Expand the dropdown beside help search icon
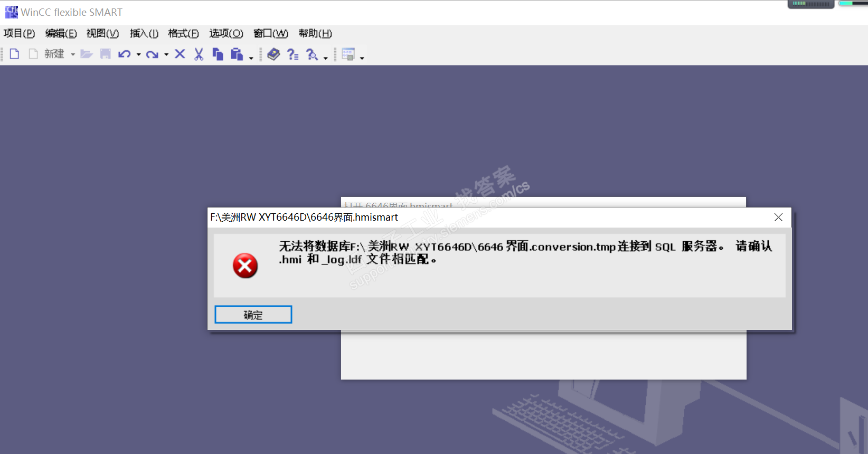Image resolution: width=868 pixels, height=454 pixels. 326,58
